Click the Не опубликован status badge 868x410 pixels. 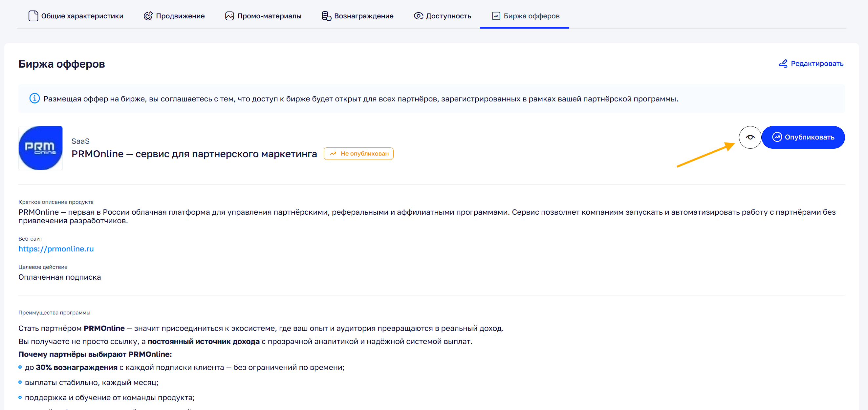pos(358,154)
